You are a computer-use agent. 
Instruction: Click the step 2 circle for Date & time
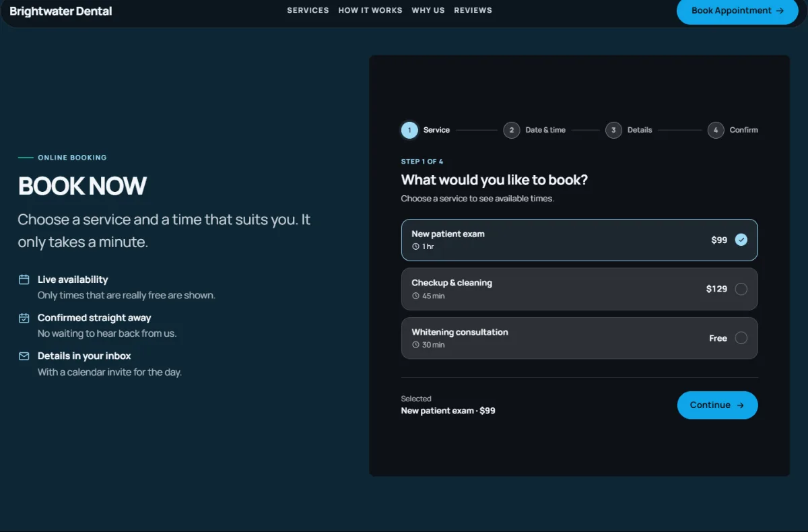click(x=512, y=130)
